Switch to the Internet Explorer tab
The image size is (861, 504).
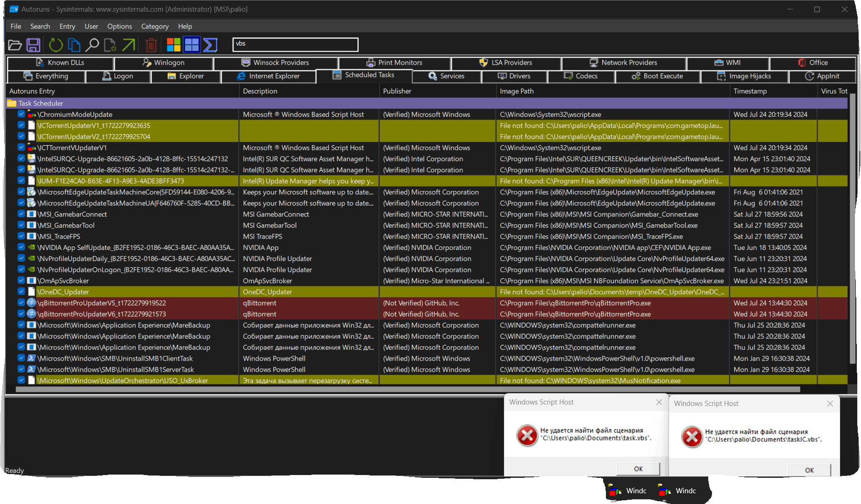coord(268,76)
